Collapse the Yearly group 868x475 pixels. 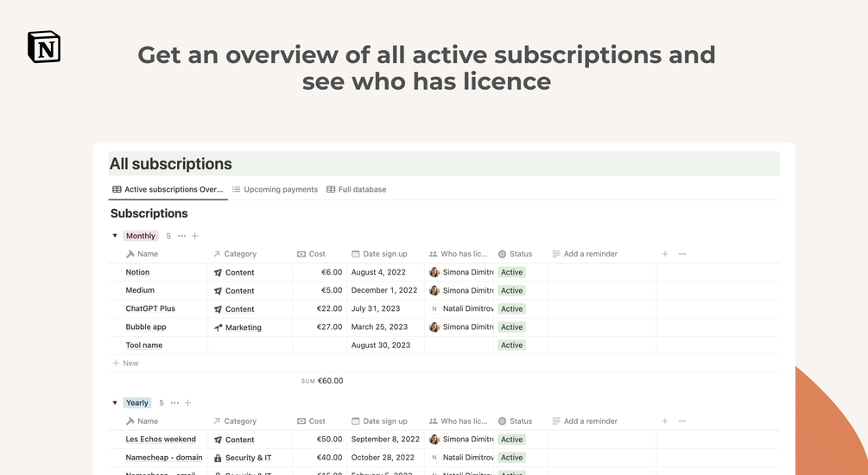115,403
